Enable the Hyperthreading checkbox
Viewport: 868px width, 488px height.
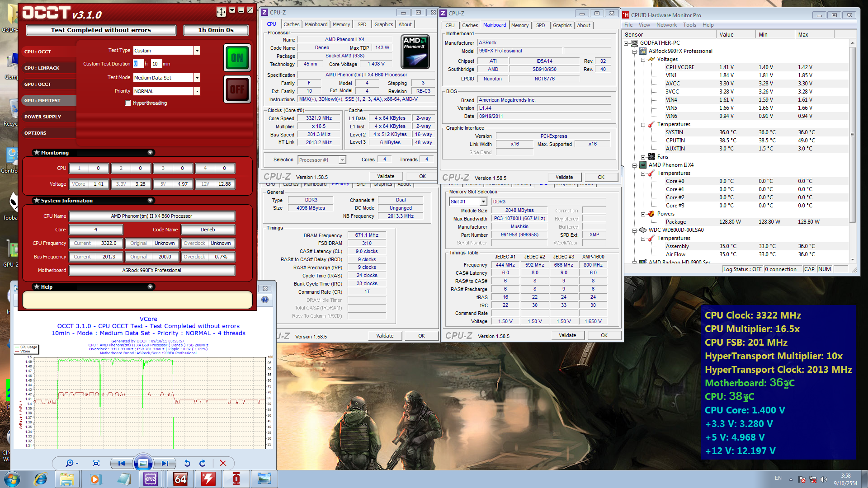click(128, 103)
